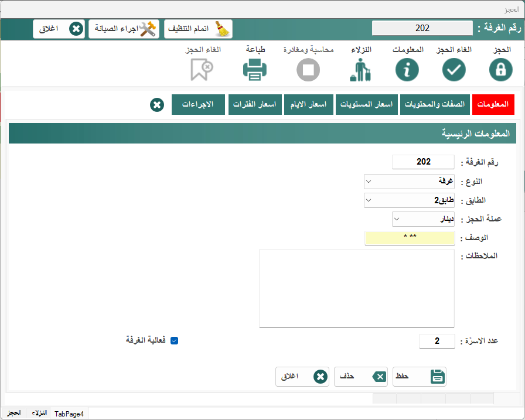This screenshot has height=420, width=525.
Task: Expand the الطابق dropdown
Action: click(369, 200)
